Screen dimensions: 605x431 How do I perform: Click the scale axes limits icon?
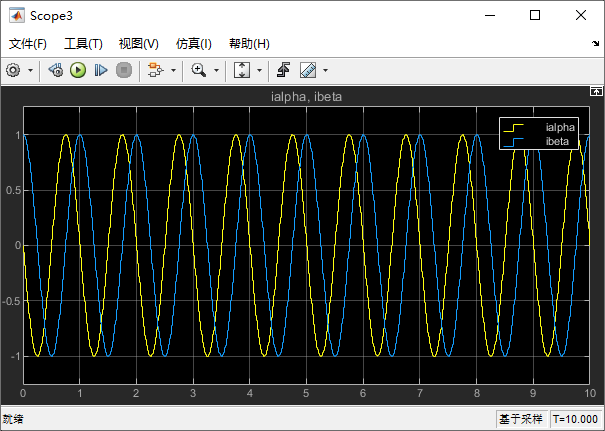click(x=242, y=70)
